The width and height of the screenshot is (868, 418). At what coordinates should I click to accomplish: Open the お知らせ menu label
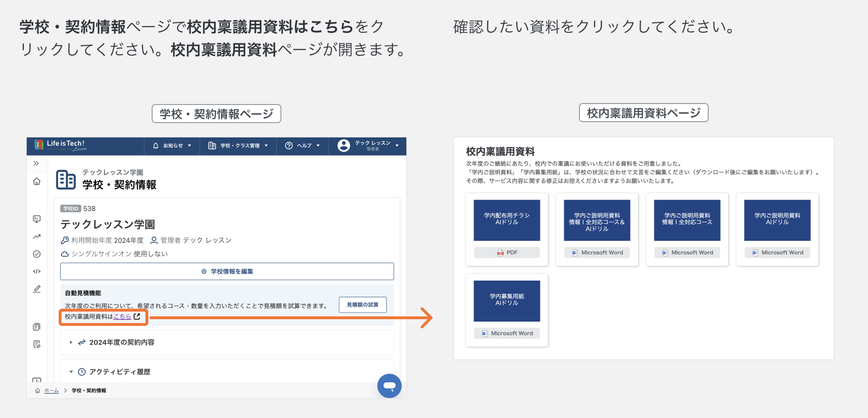(x=173, y=146)
